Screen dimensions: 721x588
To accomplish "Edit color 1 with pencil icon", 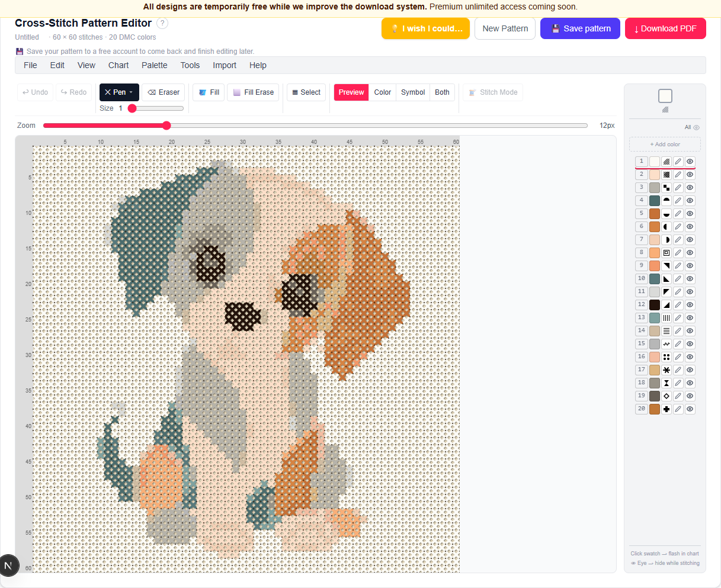I will (x=678, y=162).
